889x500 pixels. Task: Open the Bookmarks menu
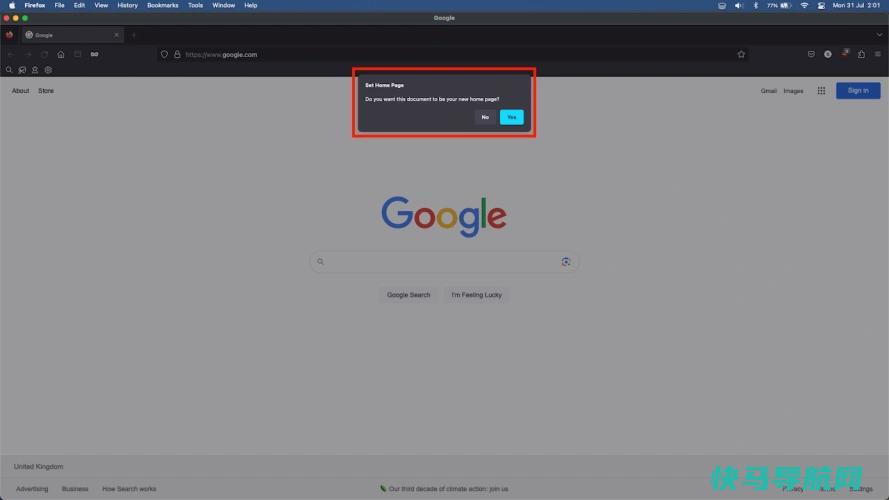pos(163,5)
